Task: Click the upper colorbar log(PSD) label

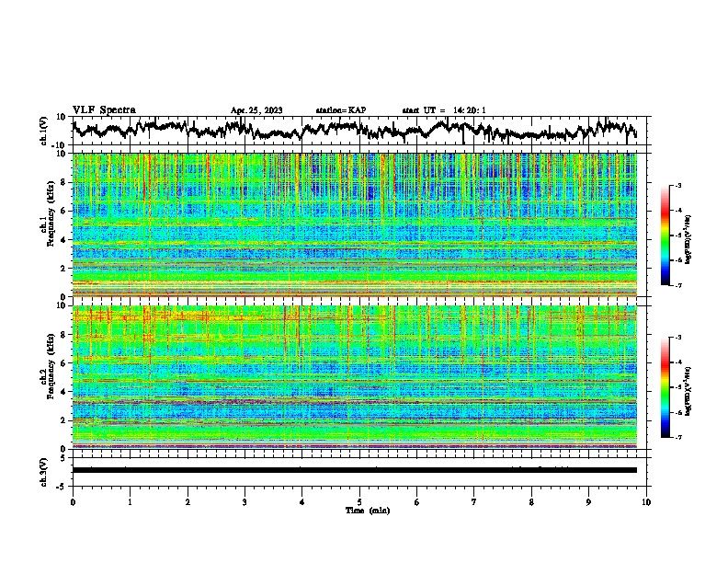Action: pyautogui.click(x=688, y=240)
